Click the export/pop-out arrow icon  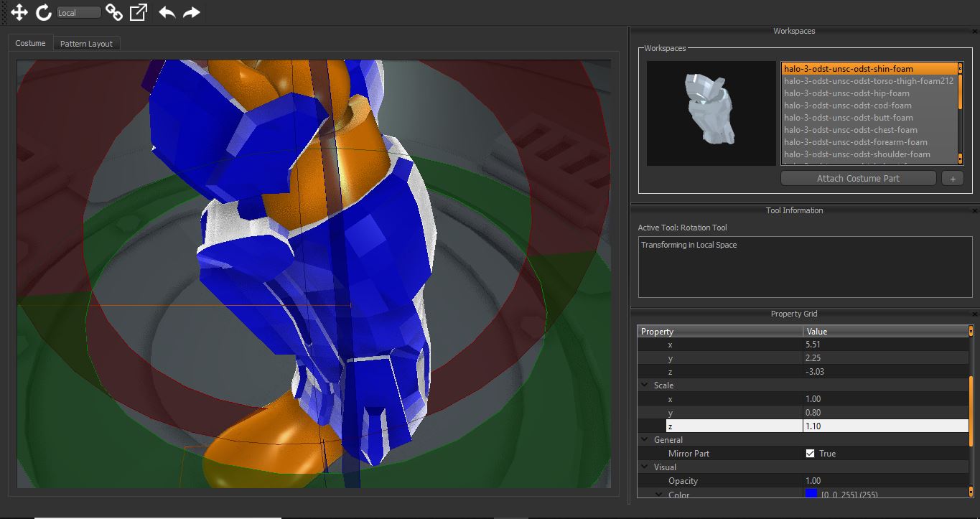click(x=139, y=12)
